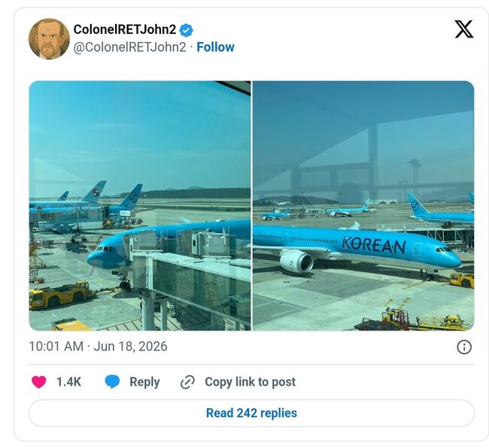Click the 10:01 AM Jun 18, 2026 timestamp

tap(98, 347)
